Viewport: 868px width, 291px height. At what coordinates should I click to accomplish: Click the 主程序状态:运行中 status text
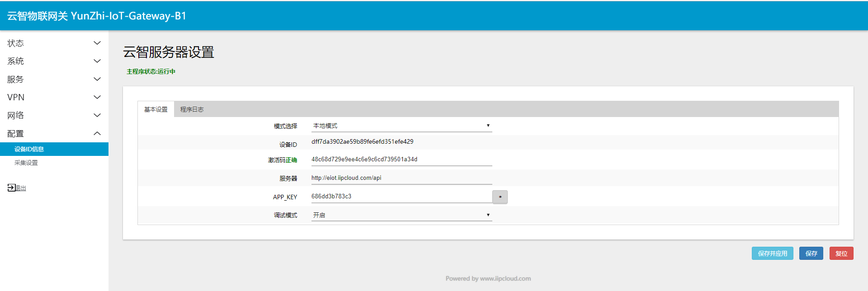click(x=151, y=71)
